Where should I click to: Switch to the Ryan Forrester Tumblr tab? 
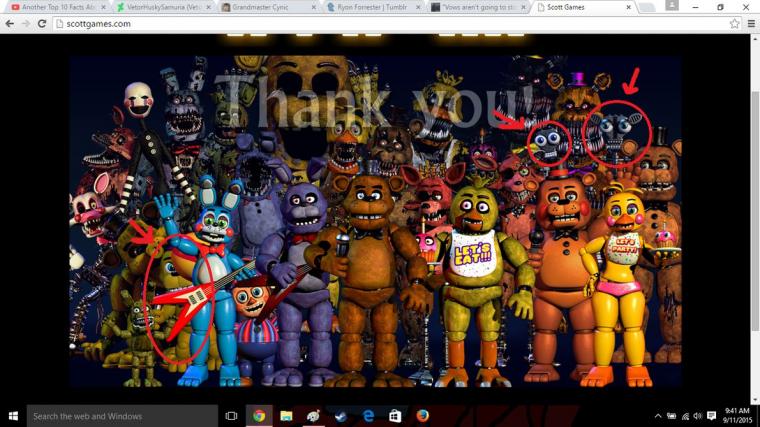click(x=374, y=7)
